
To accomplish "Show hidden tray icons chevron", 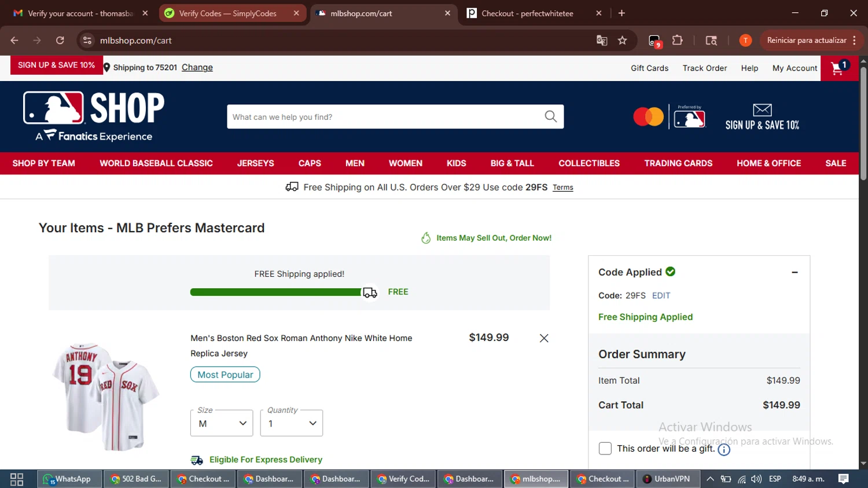I will (x=710, y=479).
